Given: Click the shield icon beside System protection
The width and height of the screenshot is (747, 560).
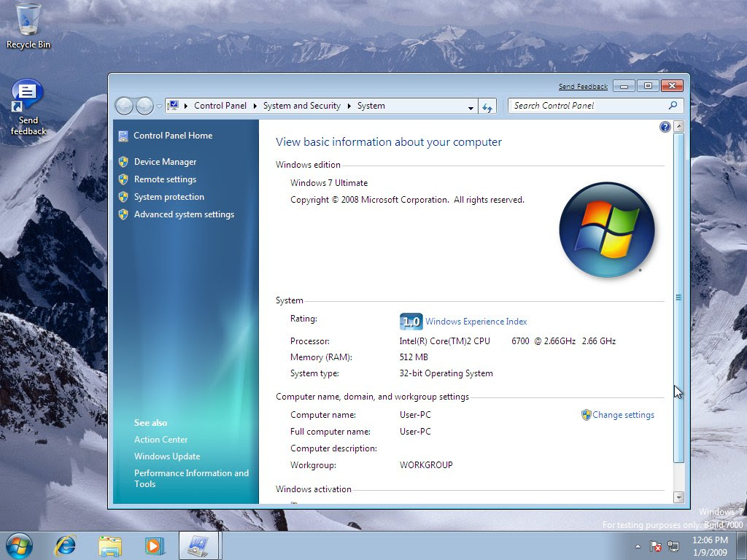Looking at the screenshot, I should [123, 197].
